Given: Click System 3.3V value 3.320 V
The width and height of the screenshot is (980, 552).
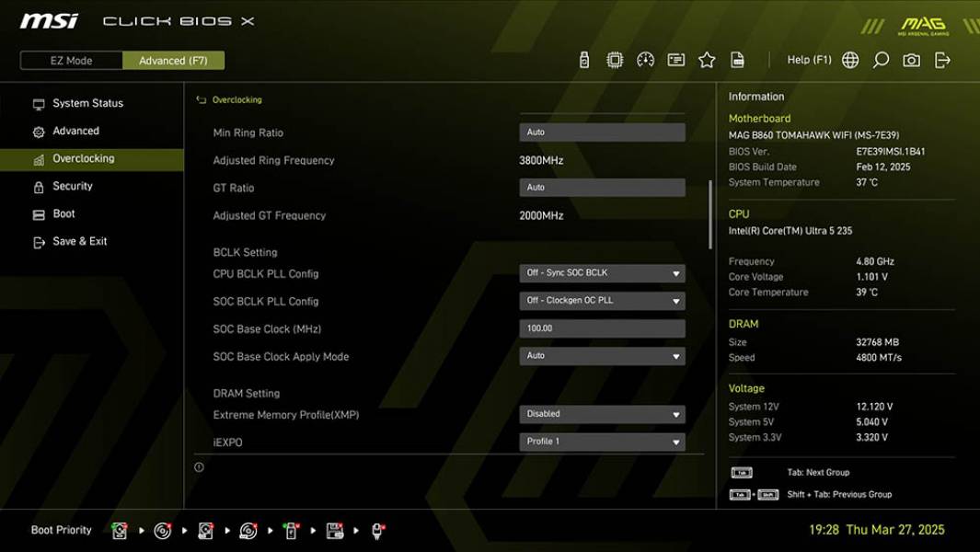Looking at the screenshot, I should point(871,438).
